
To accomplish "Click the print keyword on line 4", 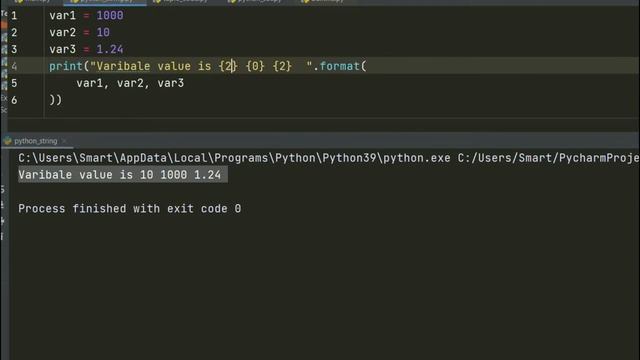I will 66,66.
